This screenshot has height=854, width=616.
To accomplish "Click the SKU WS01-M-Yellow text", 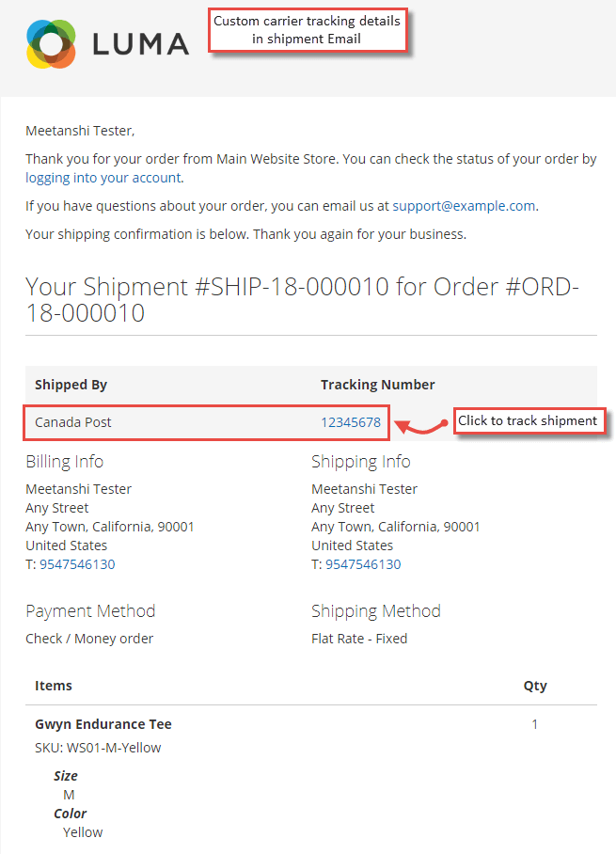I will (98, 748).
